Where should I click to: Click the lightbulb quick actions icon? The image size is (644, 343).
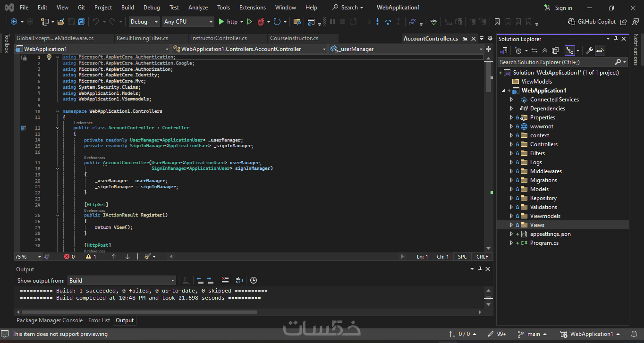49,57
